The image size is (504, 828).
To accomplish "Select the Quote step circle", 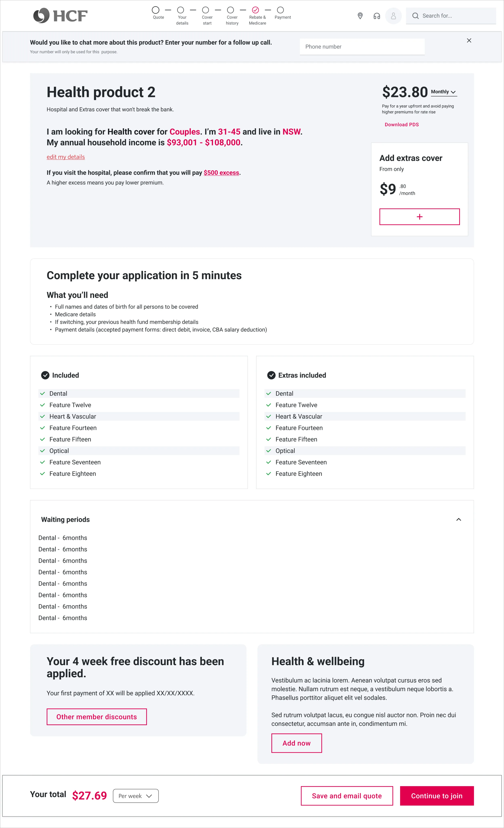I will pyautogui.click(x=155, y=10).
